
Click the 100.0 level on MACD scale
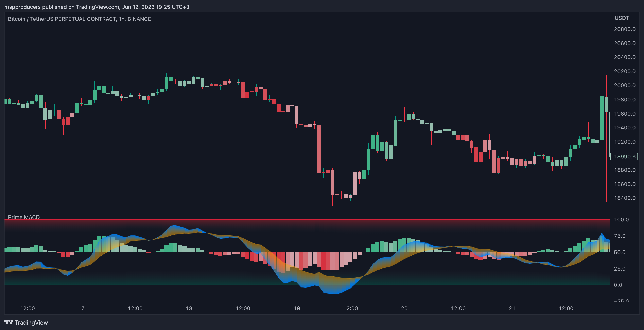point(621,220)
